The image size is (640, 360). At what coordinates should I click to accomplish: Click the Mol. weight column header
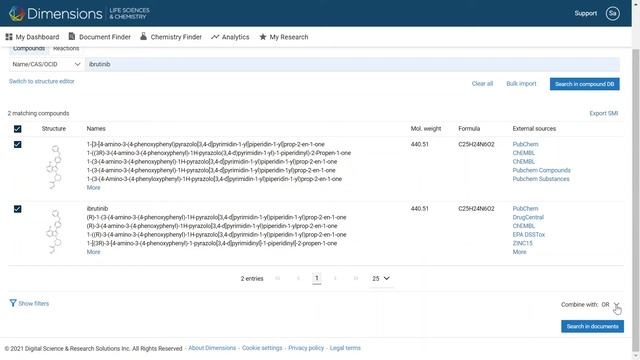426,129
